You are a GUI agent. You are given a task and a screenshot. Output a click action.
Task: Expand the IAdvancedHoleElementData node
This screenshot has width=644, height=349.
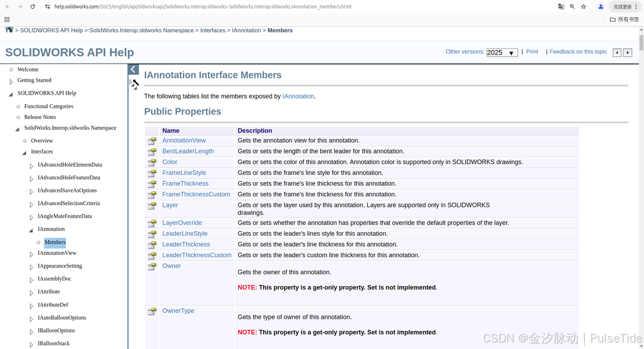(31, 166)
